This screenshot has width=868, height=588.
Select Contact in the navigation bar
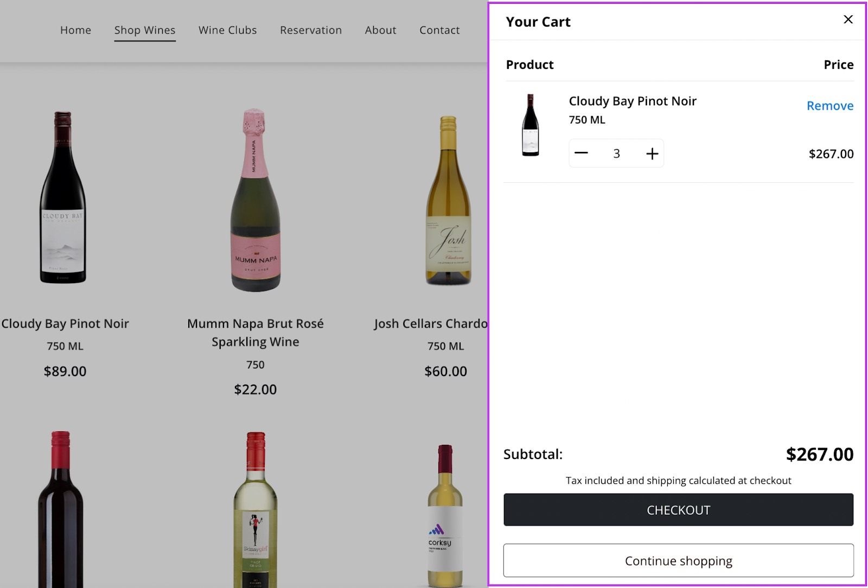pos(439,30)
